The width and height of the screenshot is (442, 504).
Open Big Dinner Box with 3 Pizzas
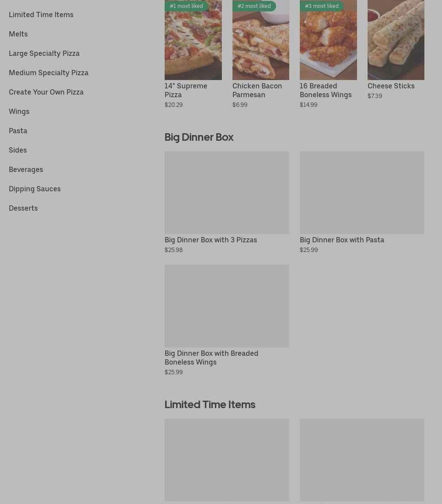[x=227, y=193]
